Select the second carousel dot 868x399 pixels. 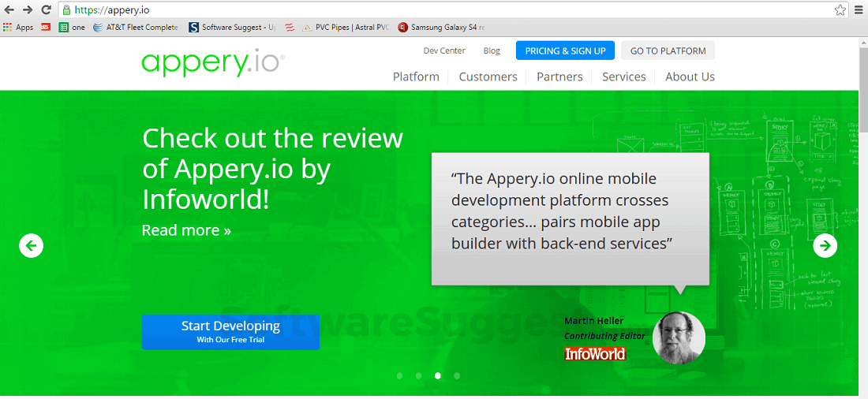click(x=418, y=376)
